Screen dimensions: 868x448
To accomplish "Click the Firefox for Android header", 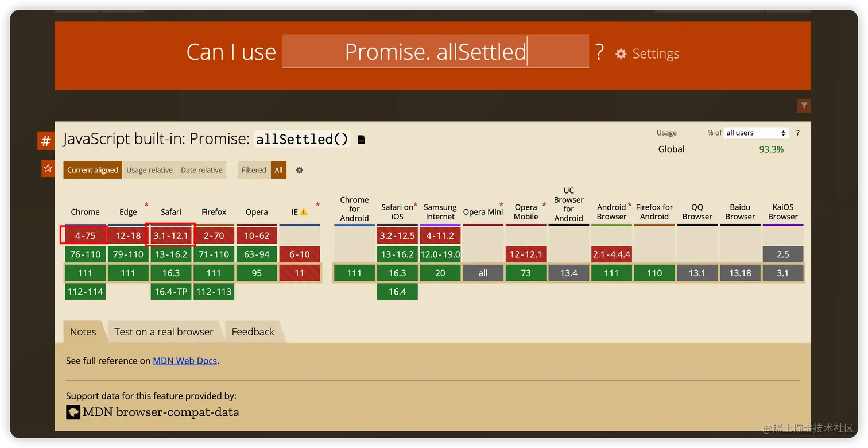I will point(654,212).
